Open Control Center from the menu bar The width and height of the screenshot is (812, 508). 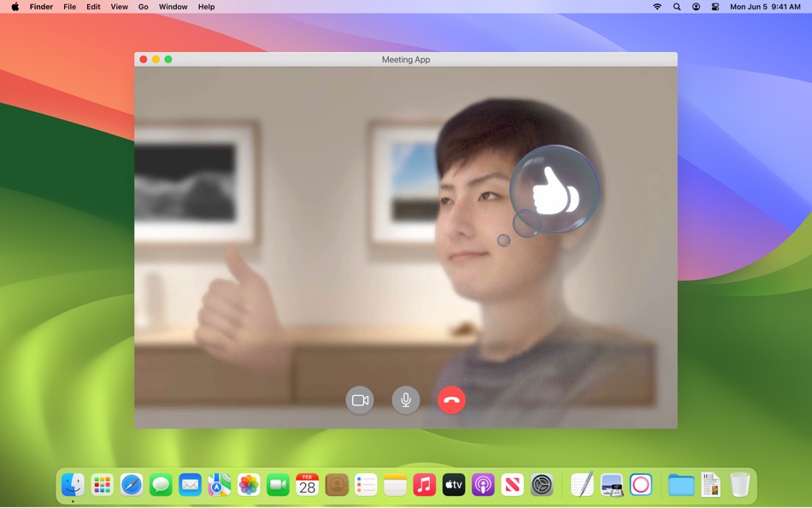click(x=715, y=7)
